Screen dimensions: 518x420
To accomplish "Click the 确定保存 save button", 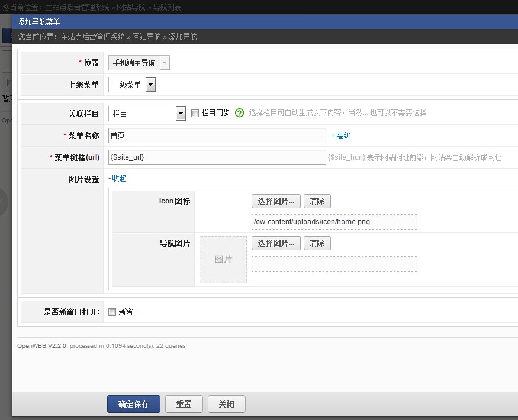I will [133, 404].
